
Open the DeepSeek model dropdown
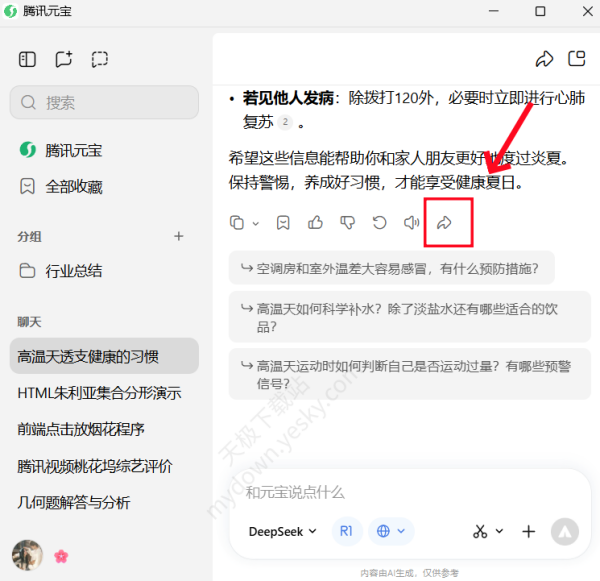pos(282,531)
